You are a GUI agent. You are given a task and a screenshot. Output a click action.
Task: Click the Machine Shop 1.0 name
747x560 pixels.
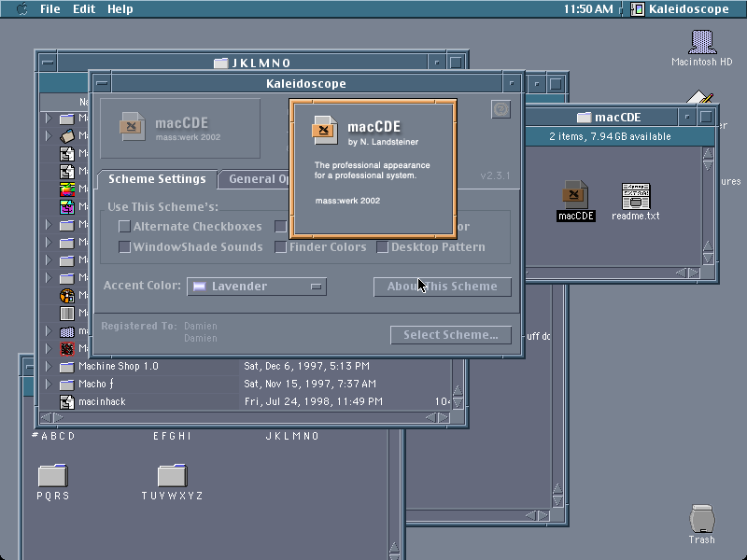click(119, 366)
